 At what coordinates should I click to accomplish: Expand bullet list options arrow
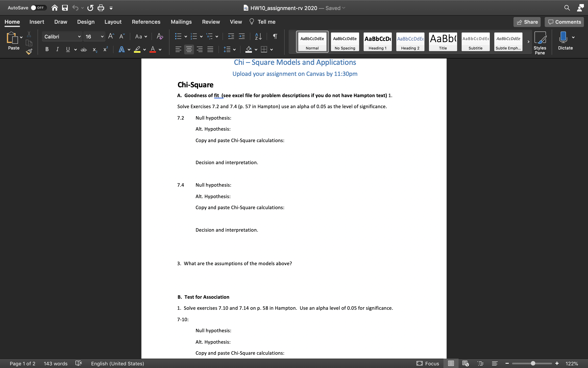(186, 37)
